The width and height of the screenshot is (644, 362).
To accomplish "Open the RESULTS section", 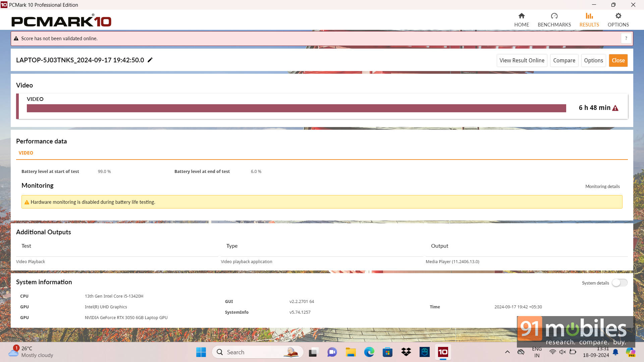I will point(589,20).
